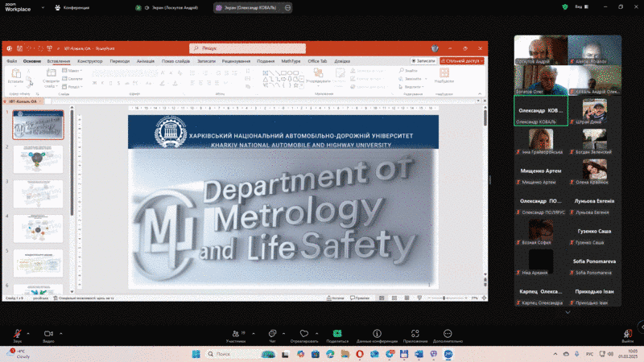Turn on Zoom camera (Видео)
Viewport: 644px width, 362px height.
[48, 335]
